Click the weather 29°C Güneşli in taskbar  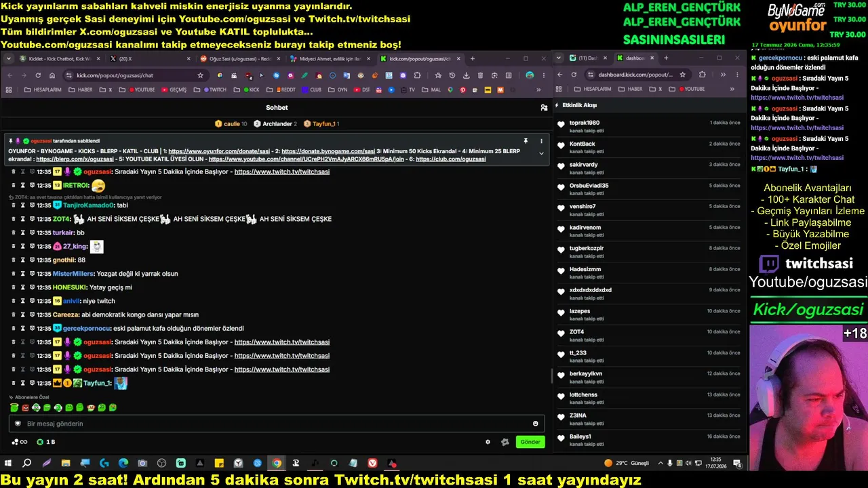627,464
